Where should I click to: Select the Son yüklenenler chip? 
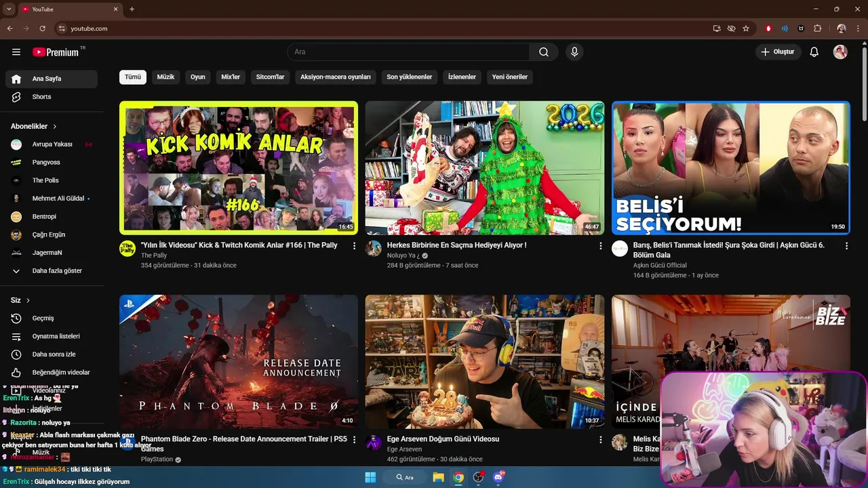pyautogui.click(x=410, y=77)
